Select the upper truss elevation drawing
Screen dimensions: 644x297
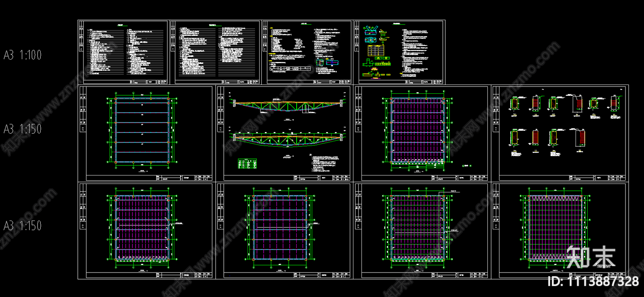point(287,106)
